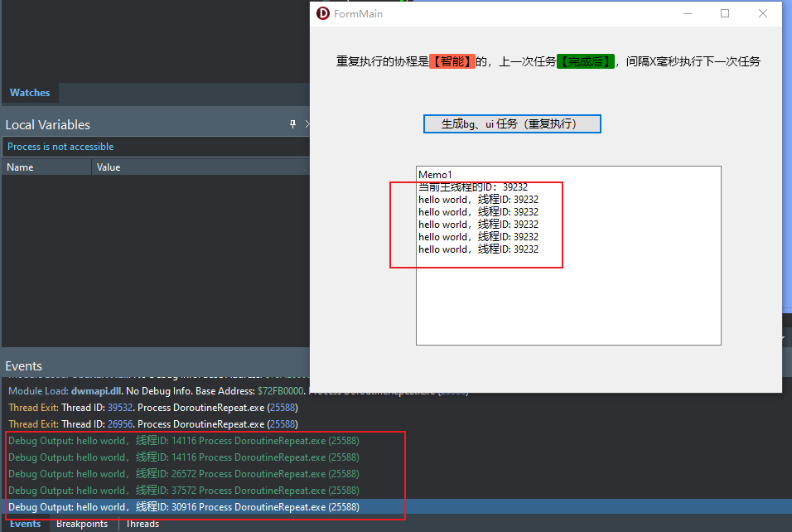Viewport: 792px width, 532px height.
Task: Click the 当前主线程的ID: 39232 line
Action: [473, 187]
